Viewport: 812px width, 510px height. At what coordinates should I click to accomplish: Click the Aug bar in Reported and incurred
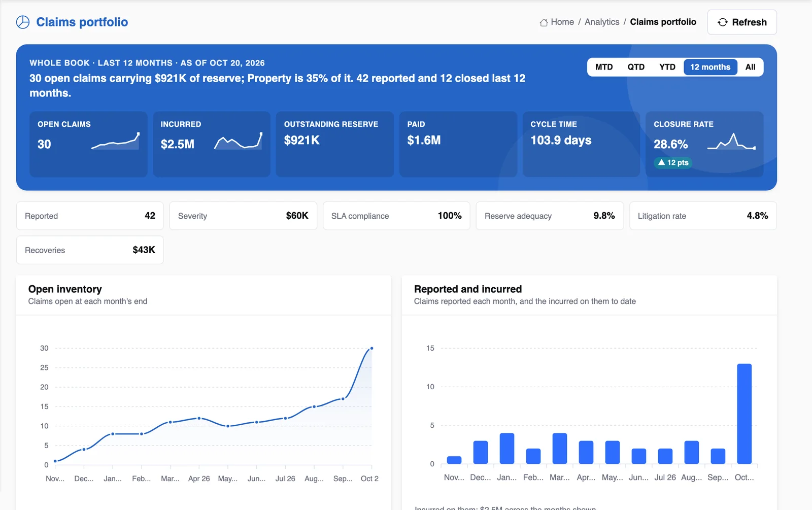pyautogui.click(x=692, y=452)
